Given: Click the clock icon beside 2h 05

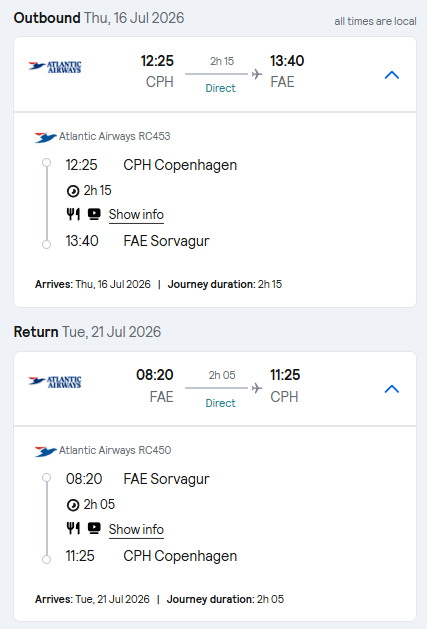Looking at the screenshot, I should [73, 505].
